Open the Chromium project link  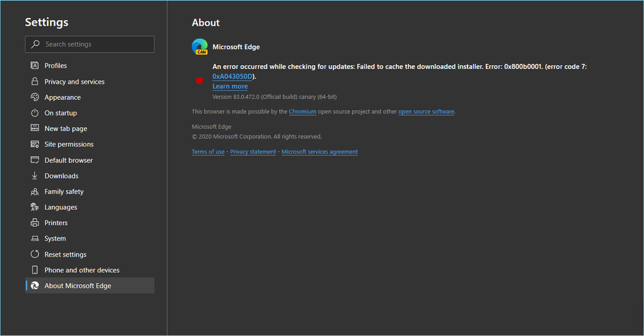tap(302, 112)
